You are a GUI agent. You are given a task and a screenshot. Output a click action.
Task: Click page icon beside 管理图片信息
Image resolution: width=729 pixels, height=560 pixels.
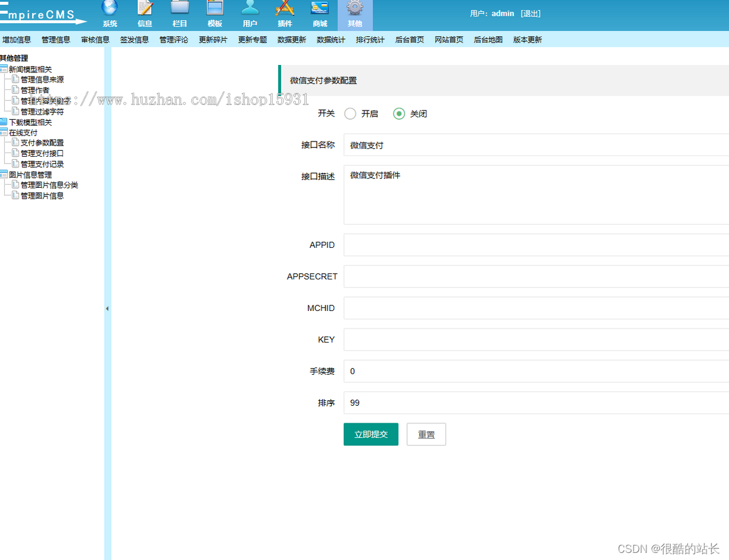pyautogui.click(x=15, y=196)
